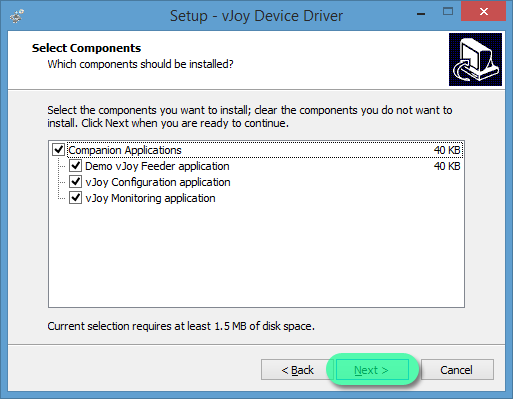Click the 40 KB size beside Demo vJoy Feeder
This screenshot has height=399, width=513.
click(447, 166)
